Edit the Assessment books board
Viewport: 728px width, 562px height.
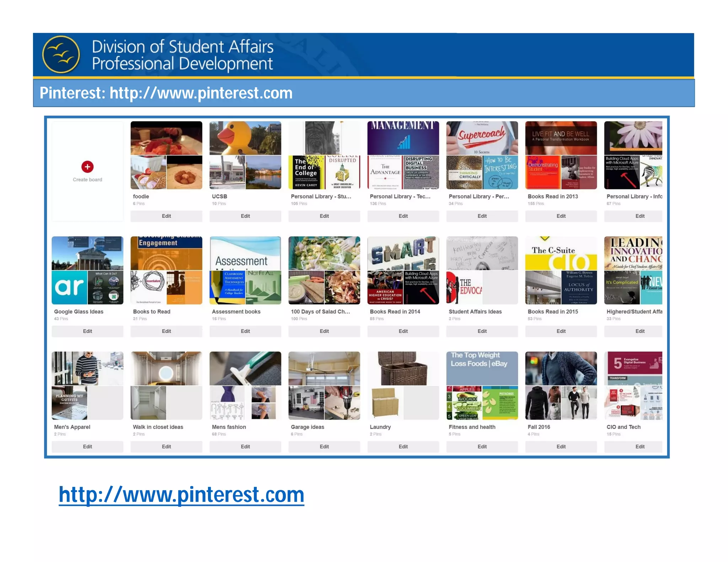pyautogui.click(x=245, y=331)
